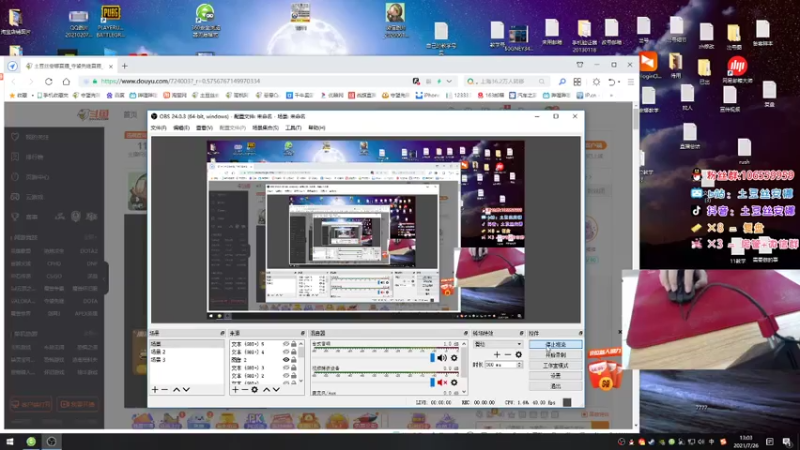Remove the selected source with the minus icon
This screenshot has height=450, width=800.
click(244, 389)
